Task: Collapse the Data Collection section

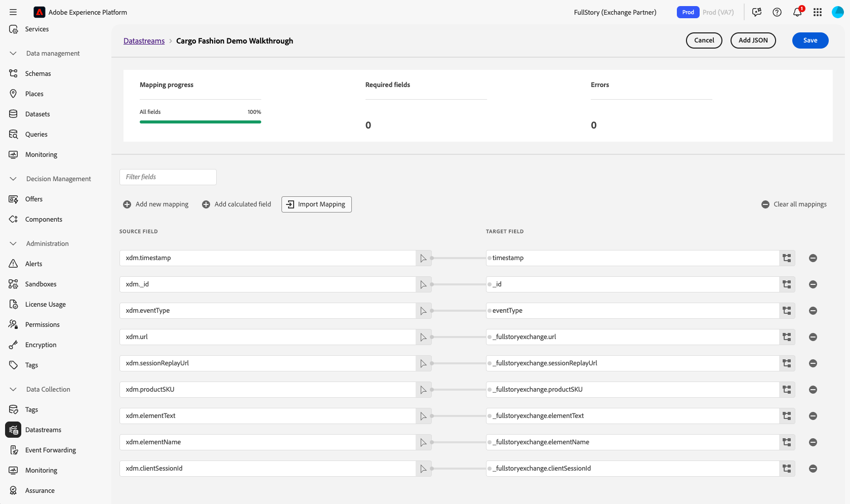Action: point(13,389)
